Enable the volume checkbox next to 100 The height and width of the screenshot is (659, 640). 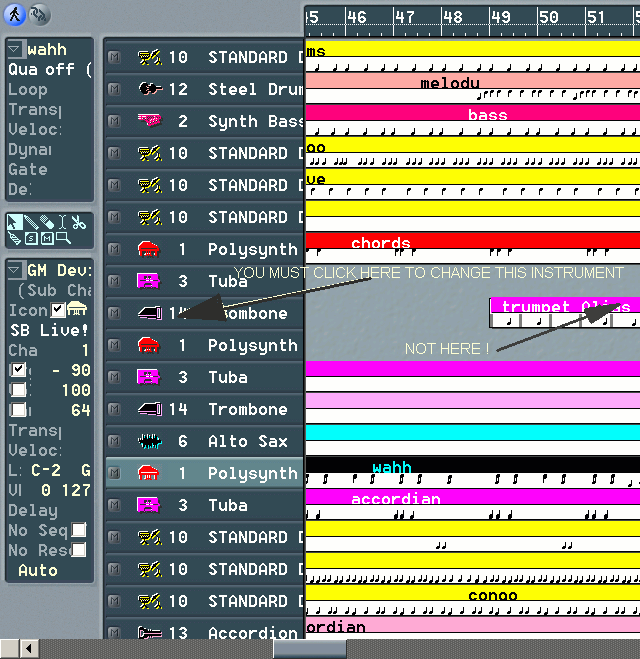pos(18,390)
